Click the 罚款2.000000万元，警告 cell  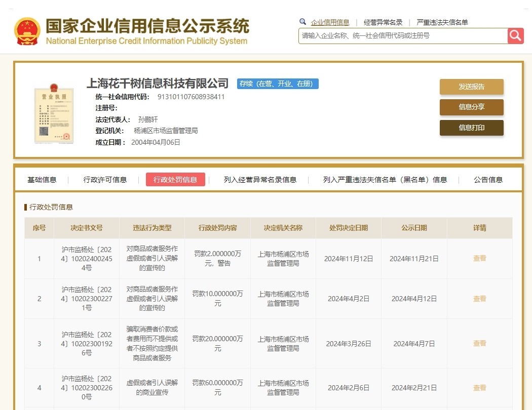point(217,258)
